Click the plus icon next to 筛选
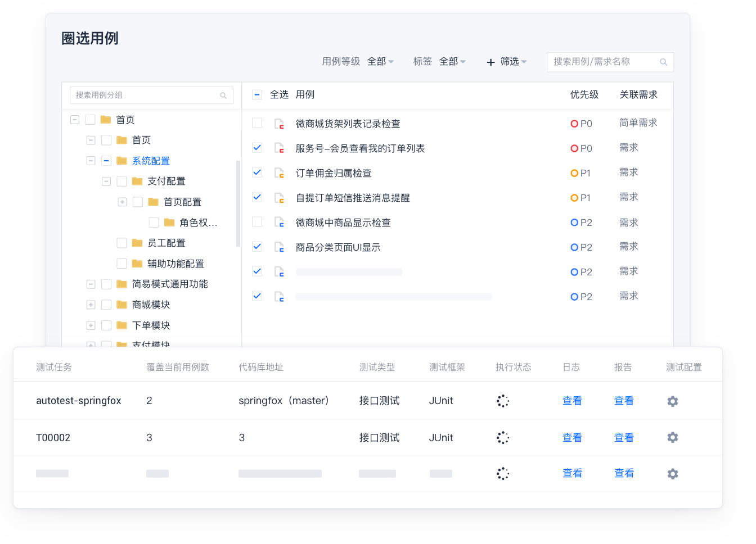This screenshot has height=544, width=756. click(490, 62)
